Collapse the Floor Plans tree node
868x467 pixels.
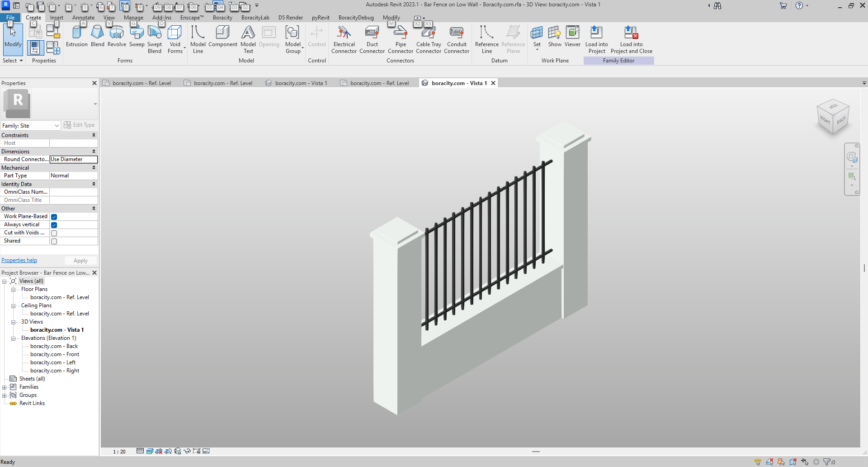click(x=13, y=290)
